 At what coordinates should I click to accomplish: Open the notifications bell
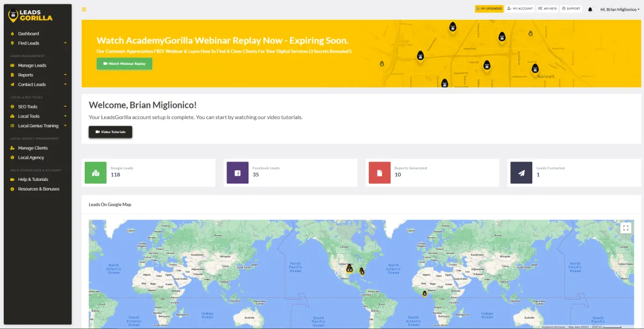(x=590, y=9)
